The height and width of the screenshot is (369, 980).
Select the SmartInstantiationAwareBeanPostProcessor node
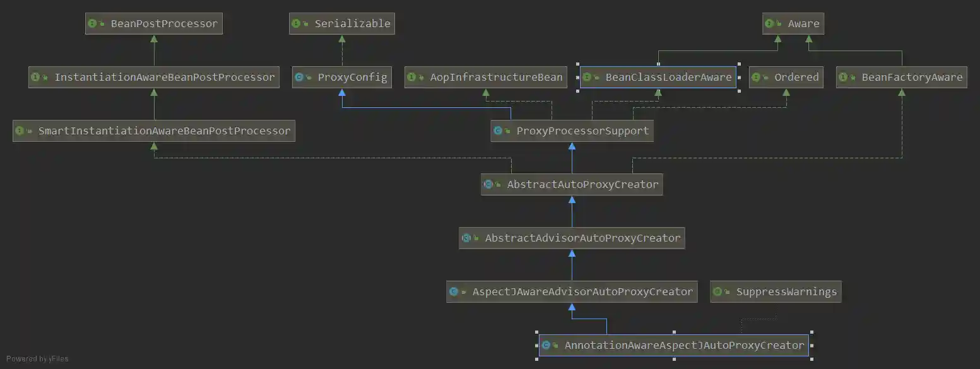click(154, 131)
